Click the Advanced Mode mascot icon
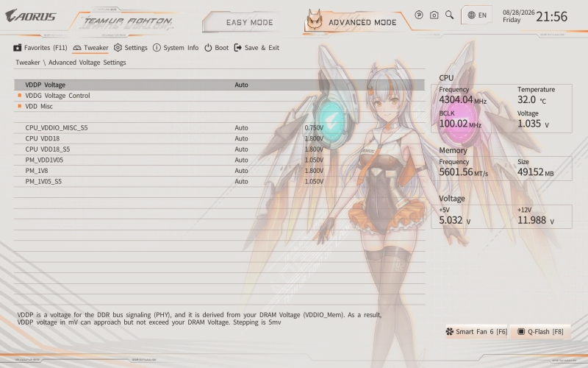 coord(315,20)
